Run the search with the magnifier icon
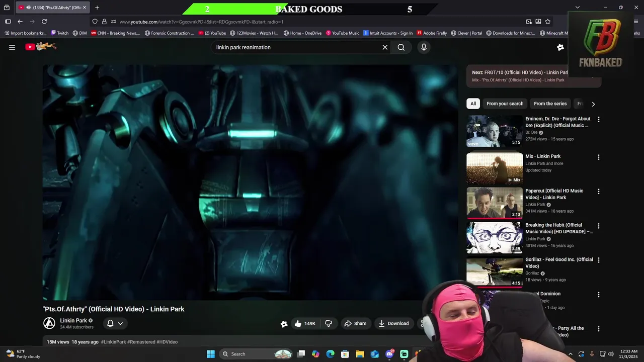 click(401, 47)
